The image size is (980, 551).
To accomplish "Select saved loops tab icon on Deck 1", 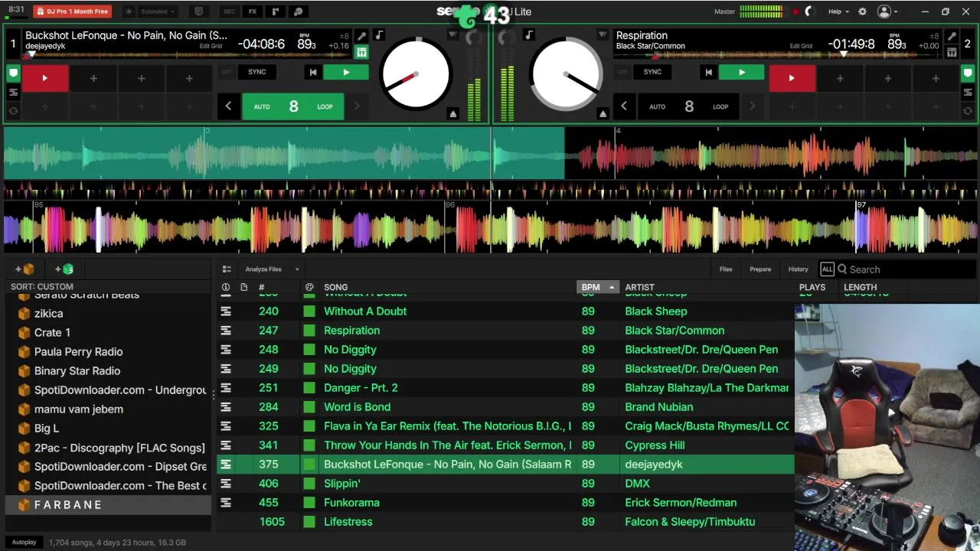I will (x=13, y=111).
